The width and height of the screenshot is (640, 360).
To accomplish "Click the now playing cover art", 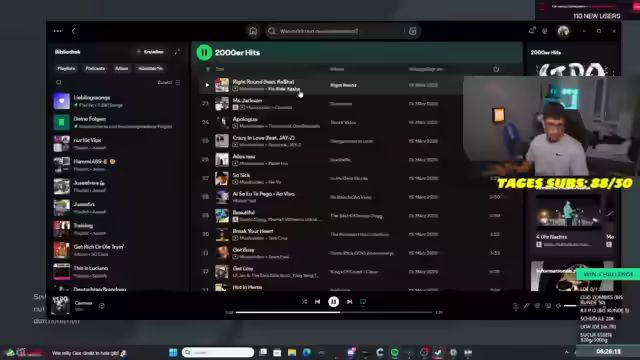I will [60, 305].
